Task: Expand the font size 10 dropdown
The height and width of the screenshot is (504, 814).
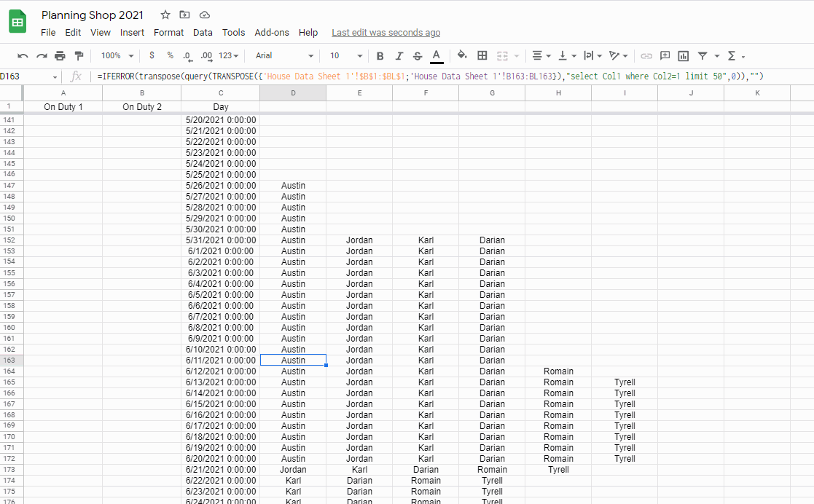Action: click(345, 56)
